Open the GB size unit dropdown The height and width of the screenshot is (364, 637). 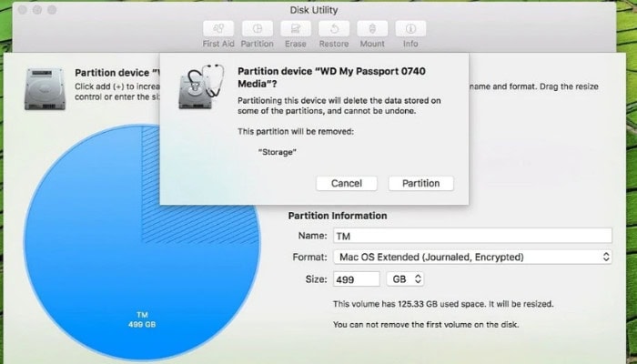pyautogui.click(x=405, y=279)
